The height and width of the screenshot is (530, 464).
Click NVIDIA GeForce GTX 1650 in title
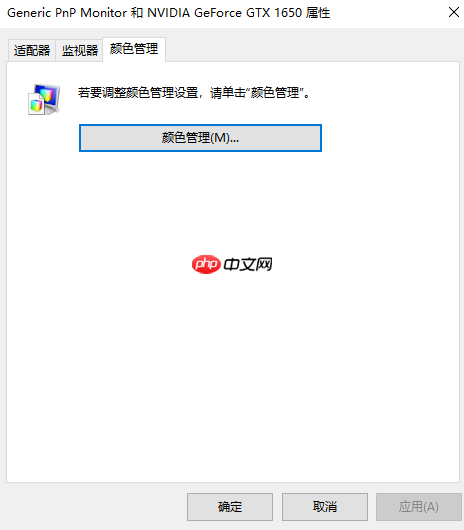(x=224, y=13)
